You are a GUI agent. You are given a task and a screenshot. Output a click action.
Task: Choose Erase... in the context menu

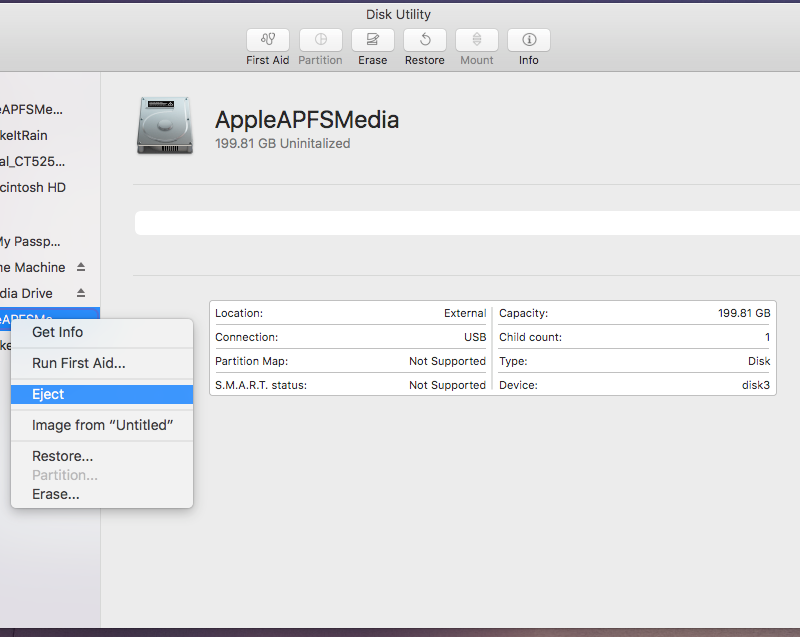102,494
